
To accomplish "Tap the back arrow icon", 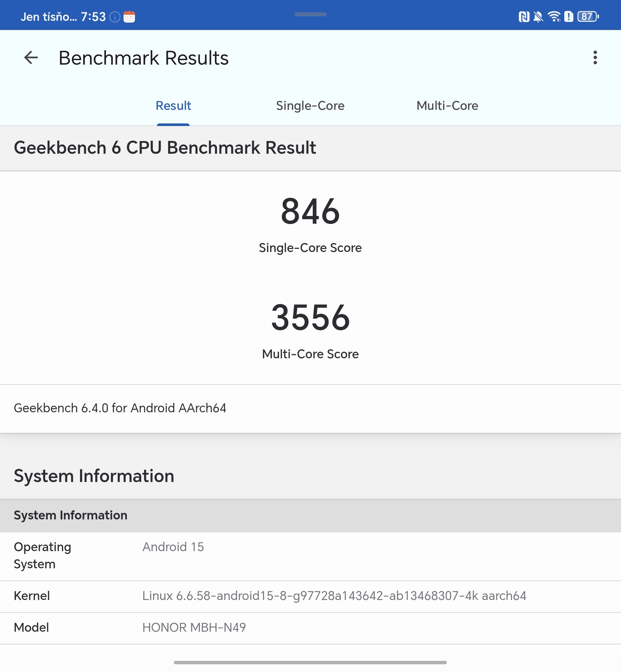I will (31, 58).
